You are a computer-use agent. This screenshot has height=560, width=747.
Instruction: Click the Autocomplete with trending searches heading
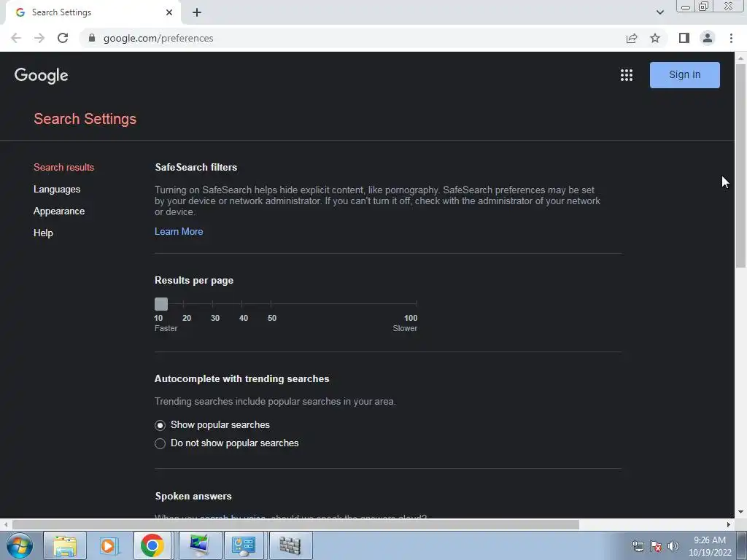click(241, 379)
